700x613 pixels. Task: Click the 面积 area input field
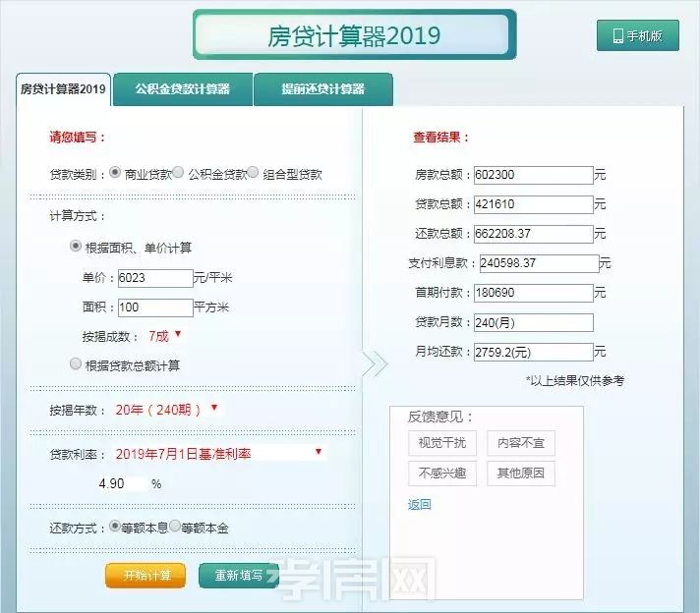pyautogui.click(x=155, y=307)
